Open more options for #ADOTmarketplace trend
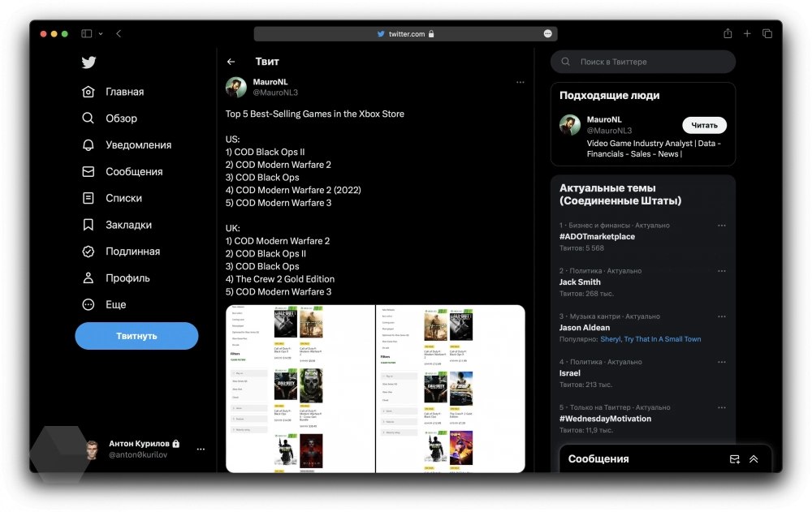 (721, 226)
